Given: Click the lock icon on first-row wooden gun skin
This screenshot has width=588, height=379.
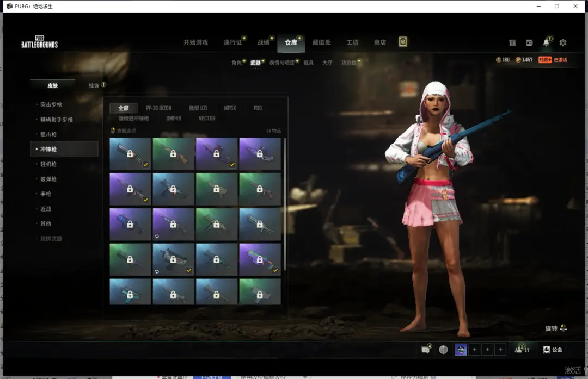Looking at the screenshot, I should pyautogui.click(x=173, y=154).
